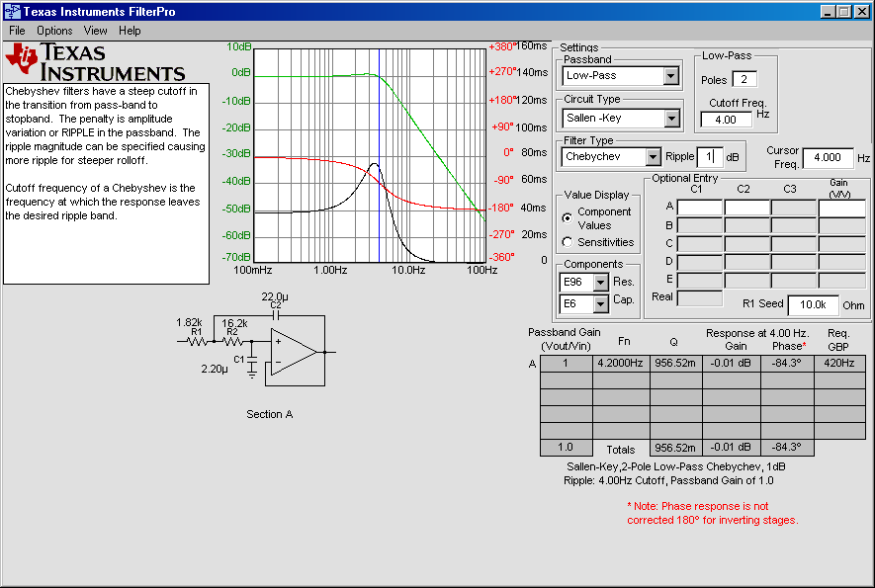The width and height of the screenshot is (875, 588).
Task: Click the Section A label
Action: pyautogui.click(x=270, y=414)
